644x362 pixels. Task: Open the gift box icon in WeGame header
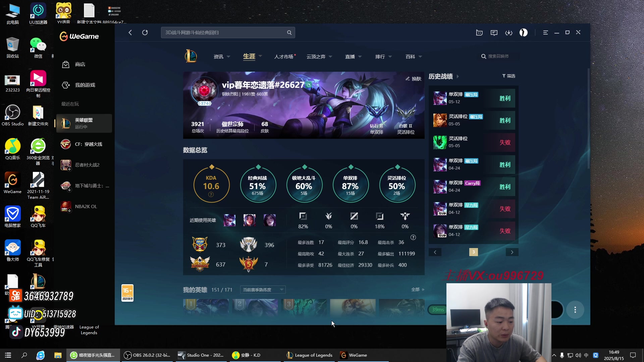click(479, 33)
